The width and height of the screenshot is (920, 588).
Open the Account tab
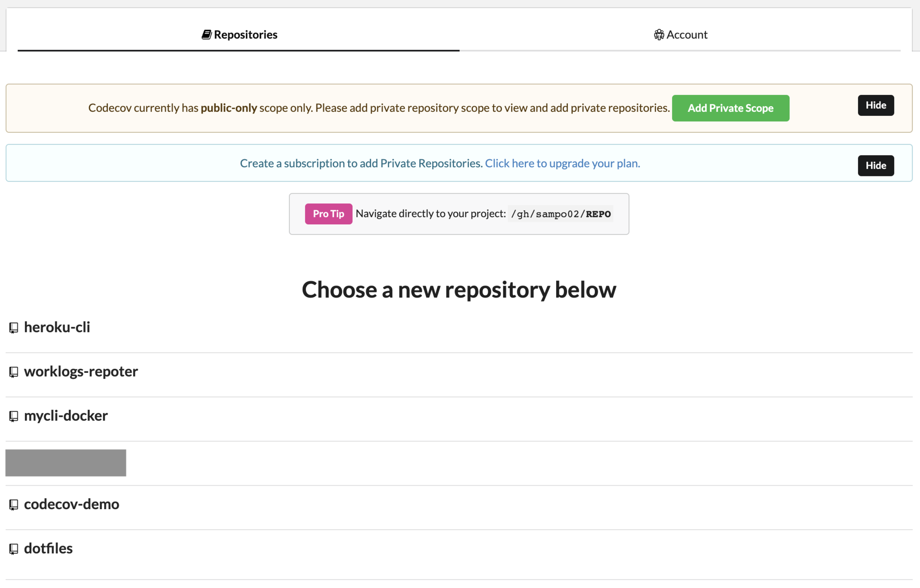pyautogui.click(x=686, y=34)
